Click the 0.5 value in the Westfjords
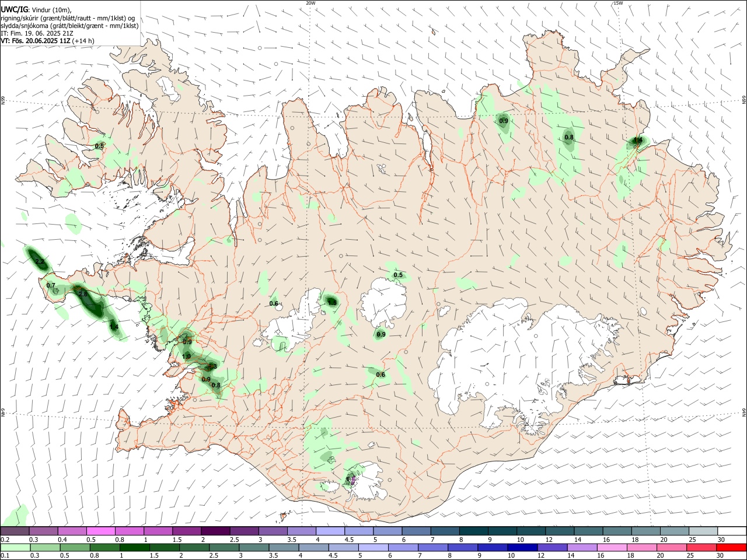This screenshot has width=747, height=560. (100, 146)
